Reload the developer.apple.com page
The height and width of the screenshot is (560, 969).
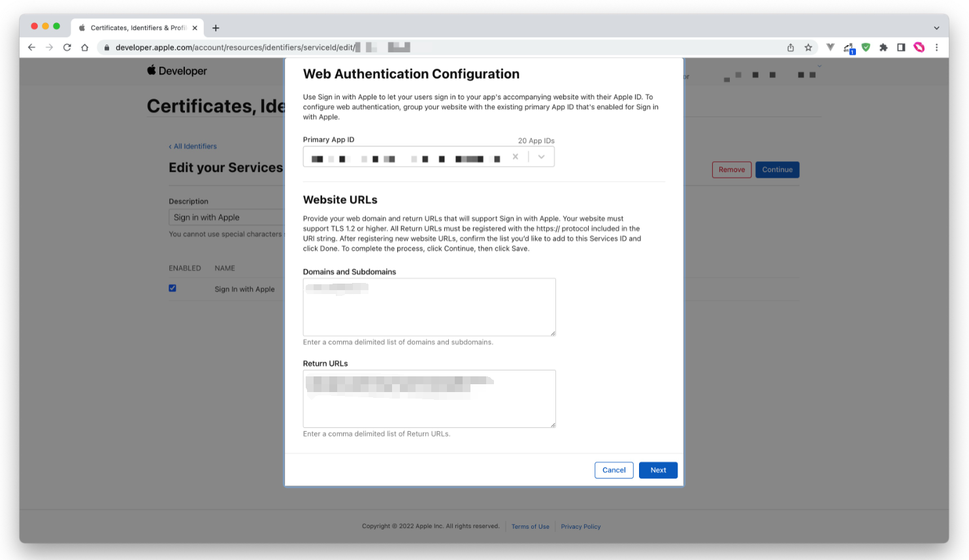(67, 47)
